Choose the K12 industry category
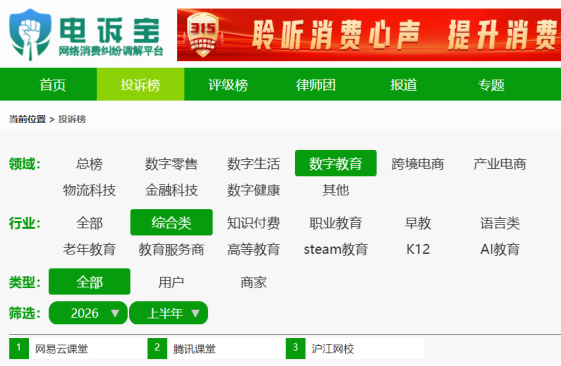The width and height of the screenshot is (561, 366). click(x=418, y=249)
